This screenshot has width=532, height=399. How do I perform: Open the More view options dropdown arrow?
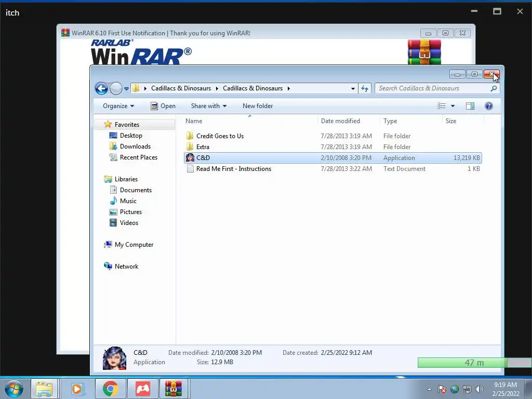453,106
